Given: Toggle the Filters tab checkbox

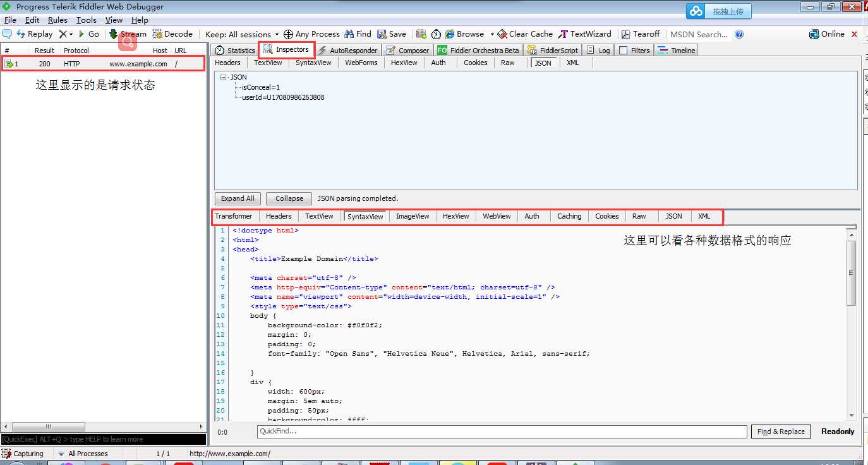Looking at the screenshot, I should [624, 50].
